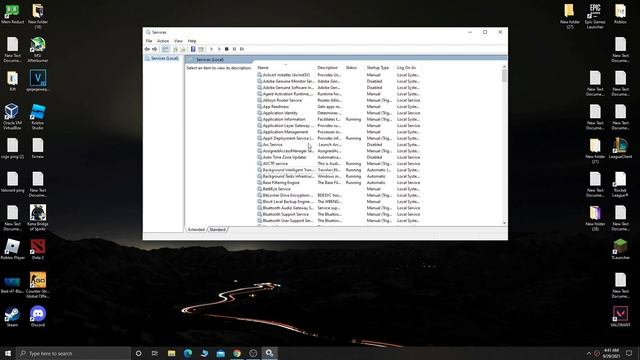Open the View menu in Services

pos(178,41)
